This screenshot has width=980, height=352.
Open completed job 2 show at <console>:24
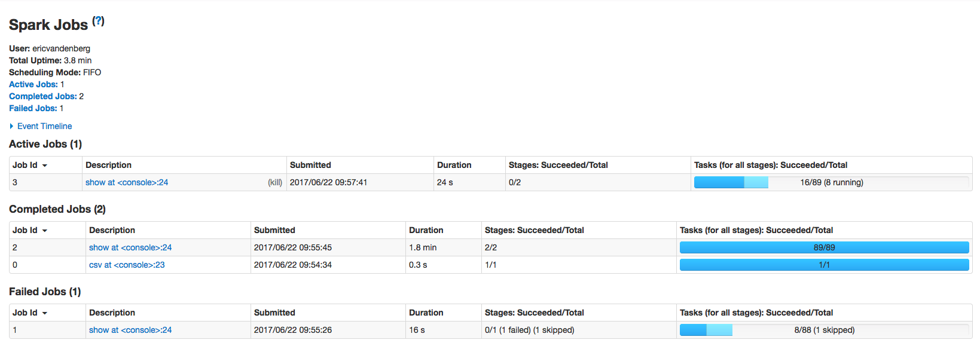130,247
